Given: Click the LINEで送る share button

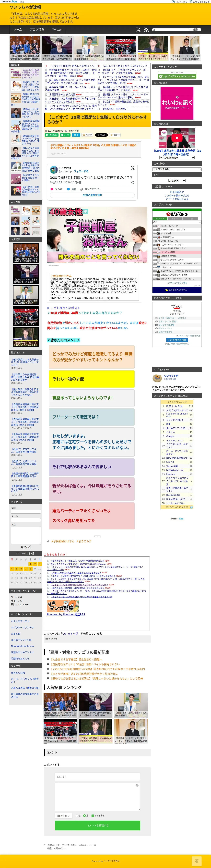Looking at the screenshot, I should pos(52,135).
